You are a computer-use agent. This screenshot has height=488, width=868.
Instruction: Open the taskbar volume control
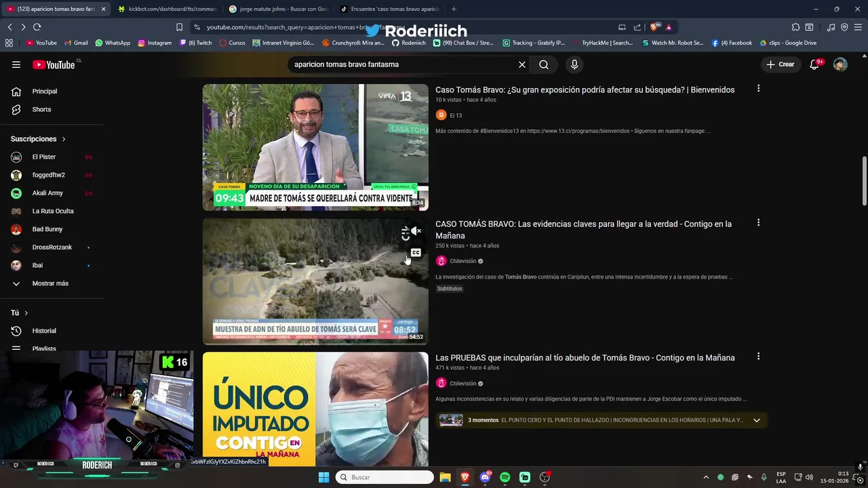pyautogui.click(x=809, y=477)
